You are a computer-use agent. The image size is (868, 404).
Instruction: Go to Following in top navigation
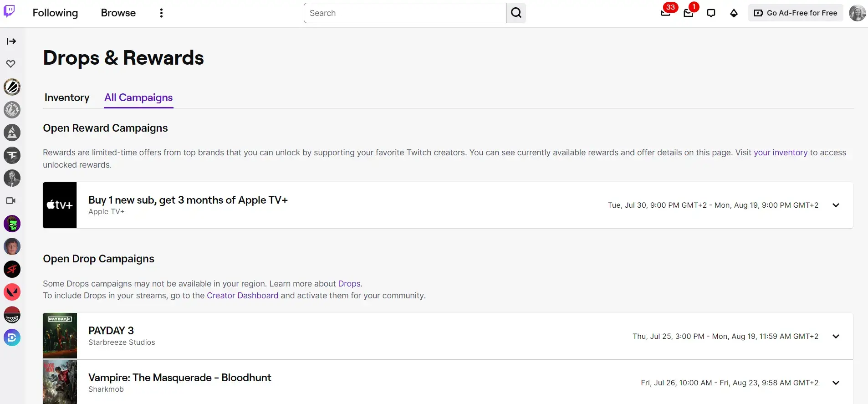click(x=55, y=13)
